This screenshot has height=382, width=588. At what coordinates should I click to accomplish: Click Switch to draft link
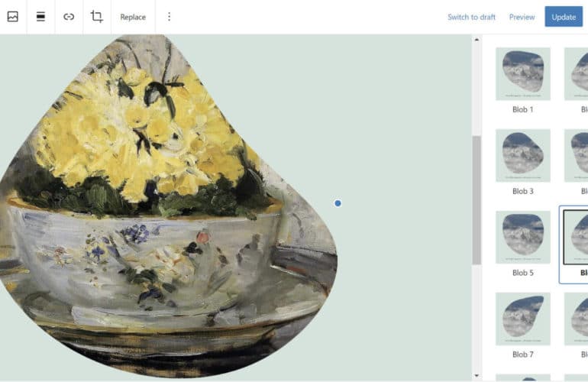471,17
